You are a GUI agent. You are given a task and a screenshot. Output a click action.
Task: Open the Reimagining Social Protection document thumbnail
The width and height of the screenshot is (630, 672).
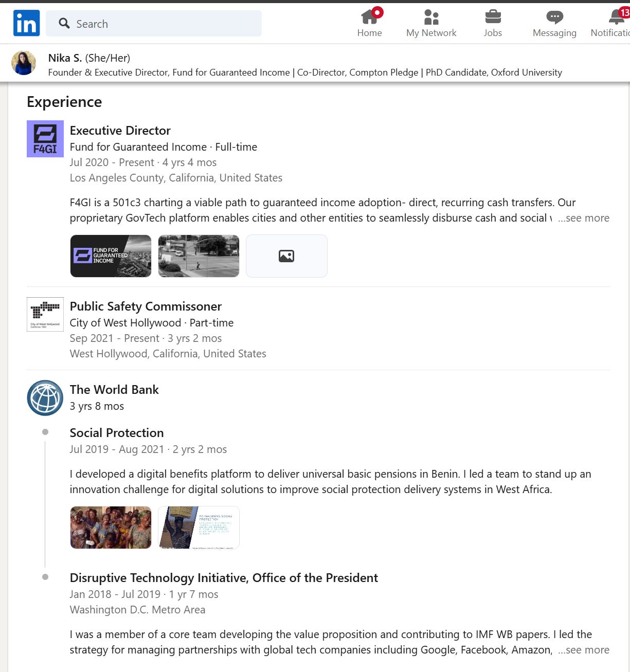pyautogui.click(x=199, y=528)
